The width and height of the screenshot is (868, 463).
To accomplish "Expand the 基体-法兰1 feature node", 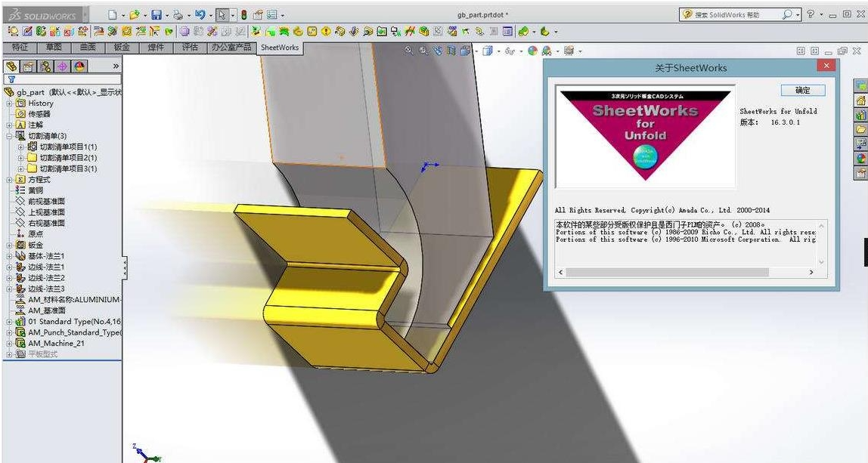I will (x=8, y=256).
